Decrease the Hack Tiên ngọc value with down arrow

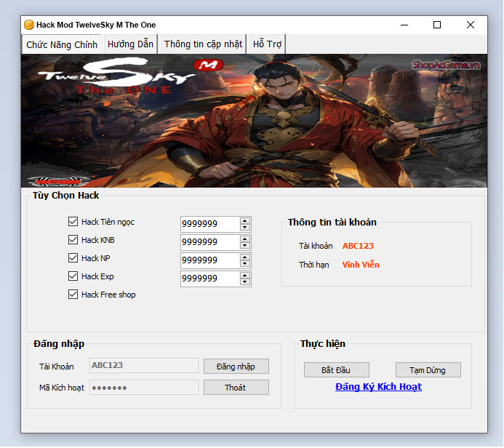245,227
